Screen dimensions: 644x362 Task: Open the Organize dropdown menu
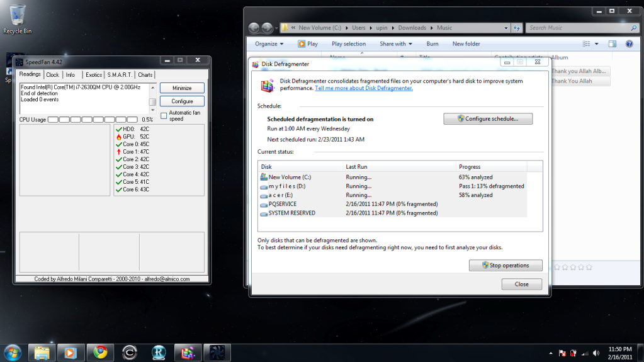(x=269, y=44)
